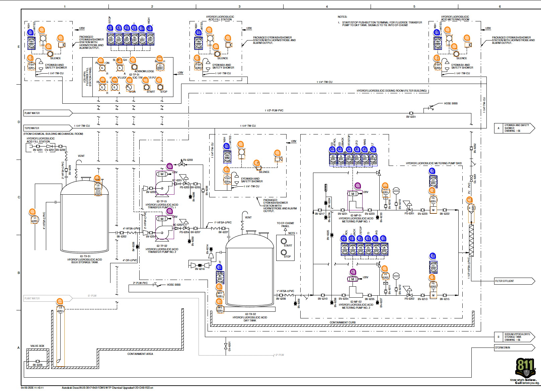Click the orange pin above PI-6202 pressure indicator
This screenshot has width=541, height=392.
pyautogui.click(x=385, y=269)
